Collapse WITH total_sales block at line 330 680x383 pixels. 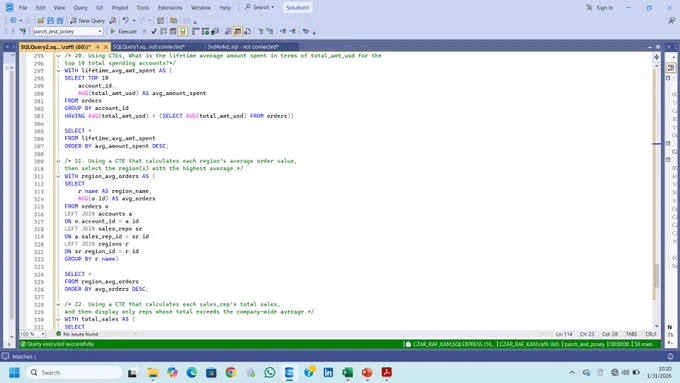58,319
